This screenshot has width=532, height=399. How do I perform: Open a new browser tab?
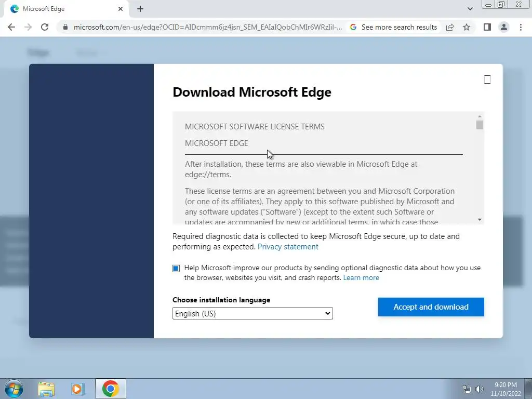140,9
